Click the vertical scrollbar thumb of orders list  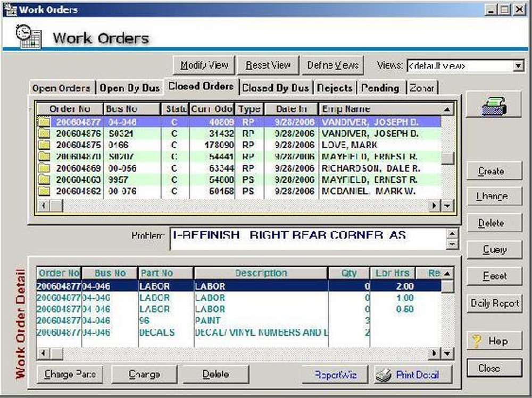(x=447, y=158)
